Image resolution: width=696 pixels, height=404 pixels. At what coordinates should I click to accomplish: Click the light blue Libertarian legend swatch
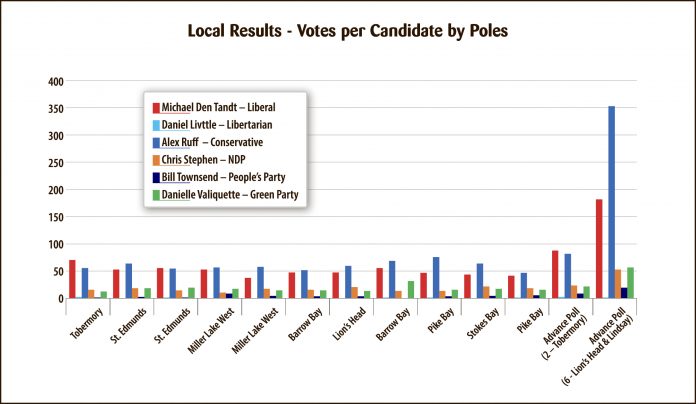pos(155,124)
